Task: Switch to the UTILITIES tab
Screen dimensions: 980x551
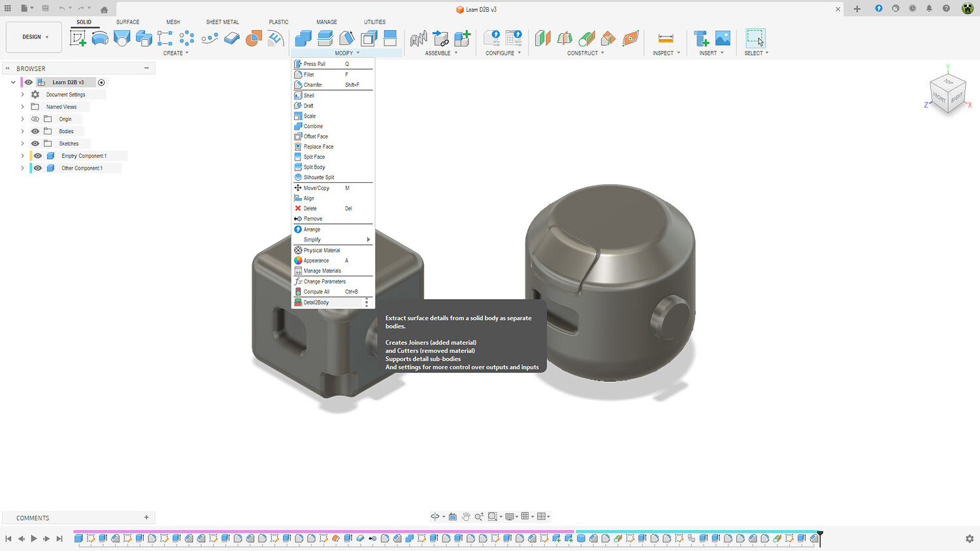Action: pyautogui.click(x=374, y=22)
